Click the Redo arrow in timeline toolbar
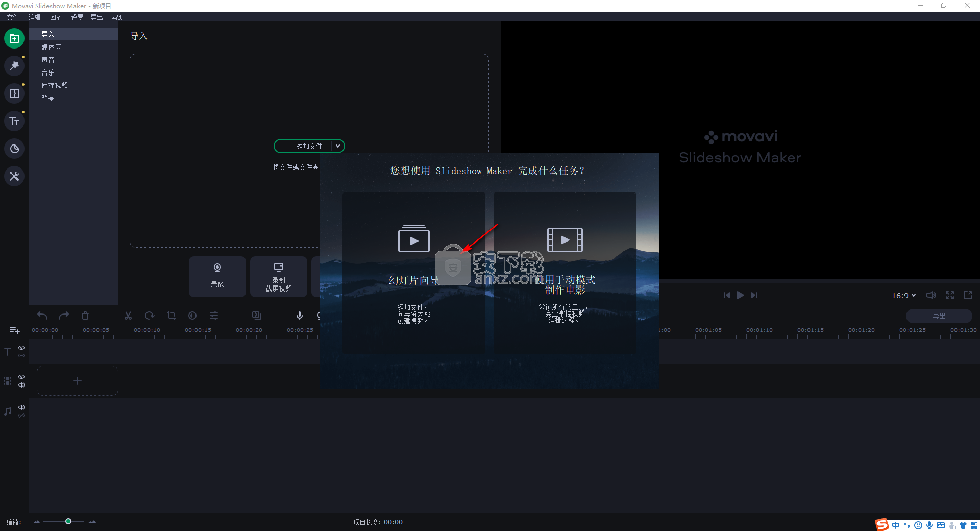The image size is (980, 531). tap(64, 316)
